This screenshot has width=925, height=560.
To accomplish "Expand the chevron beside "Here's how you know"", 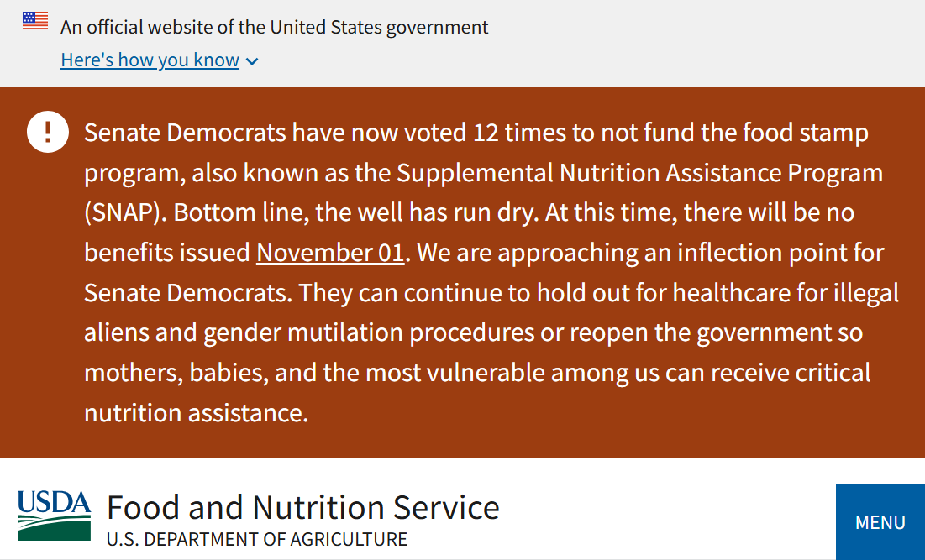I will 252,61.
